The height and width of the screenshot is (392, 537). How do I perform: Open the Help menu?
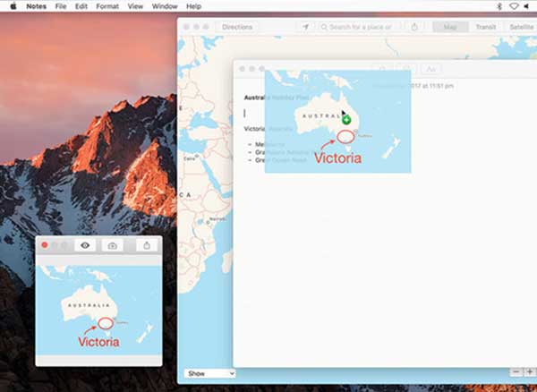193,6
